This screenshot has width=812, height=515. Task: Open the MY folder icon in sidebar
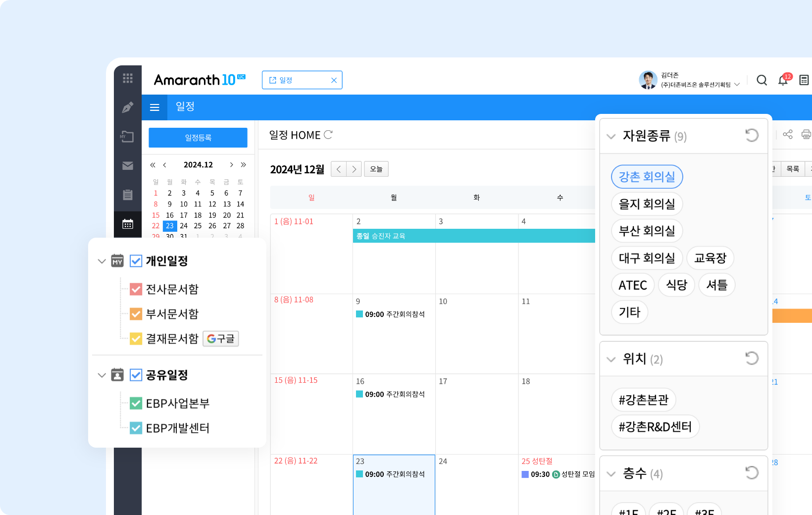click(x=128, y=136)
